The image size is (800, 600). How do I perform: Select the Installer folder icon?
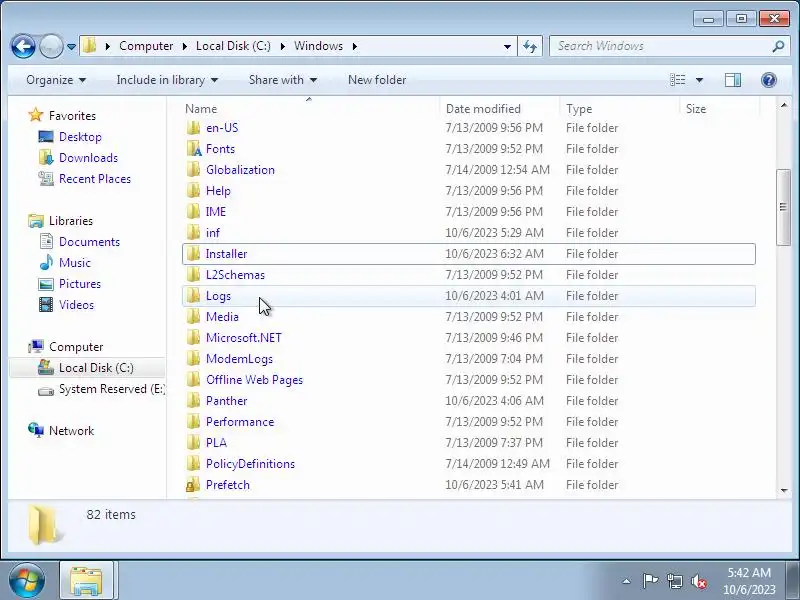click(x=193, y=253)
